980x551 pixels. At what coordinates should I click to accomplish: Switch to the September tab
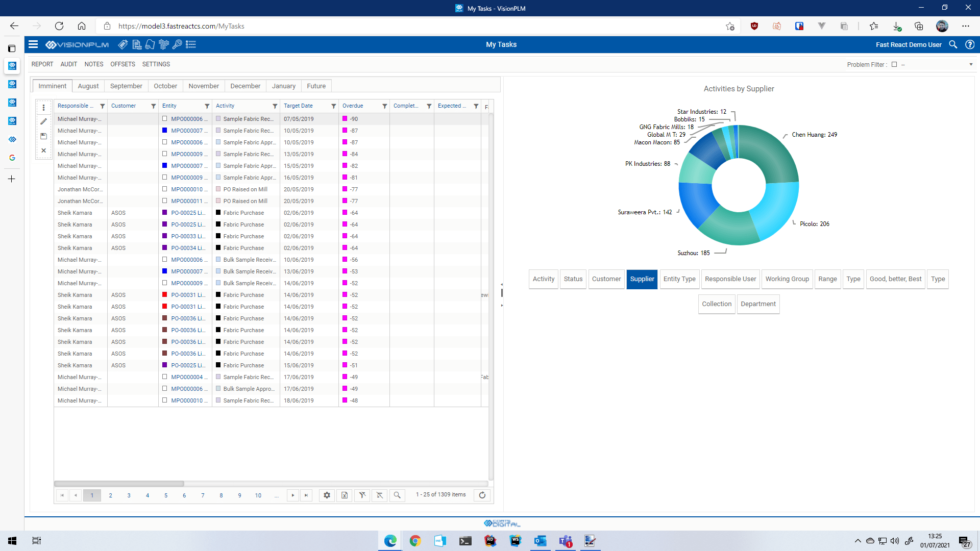126,86
